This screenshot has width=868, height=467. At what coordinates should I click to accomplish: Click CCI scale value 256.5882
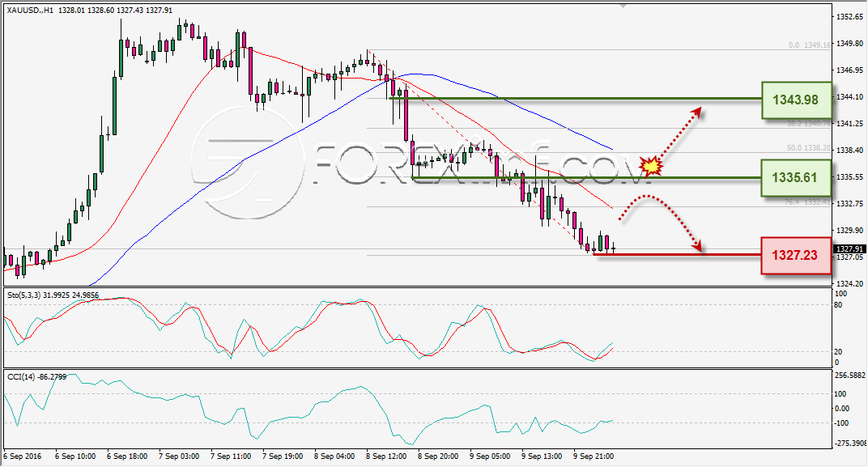tap(850, 376)
